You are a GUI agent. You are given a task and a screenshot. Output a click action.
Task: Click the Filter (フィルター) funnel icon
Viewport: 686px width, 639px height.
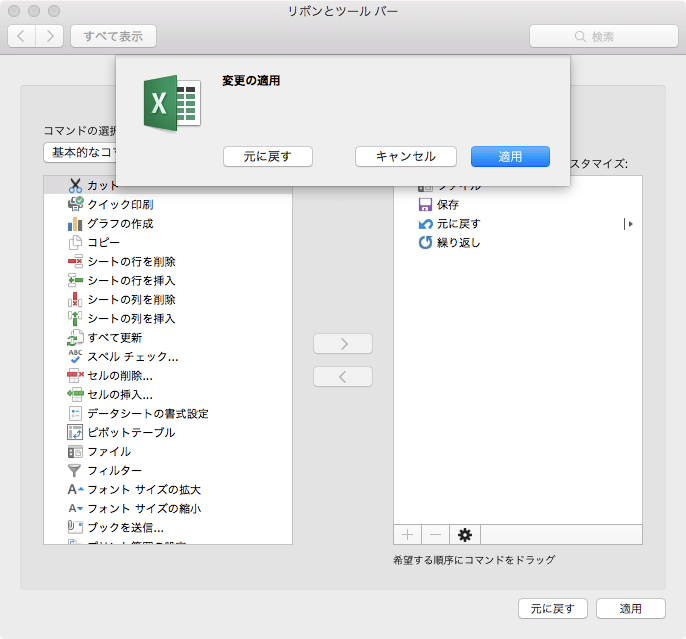click(x=75, y=471)
